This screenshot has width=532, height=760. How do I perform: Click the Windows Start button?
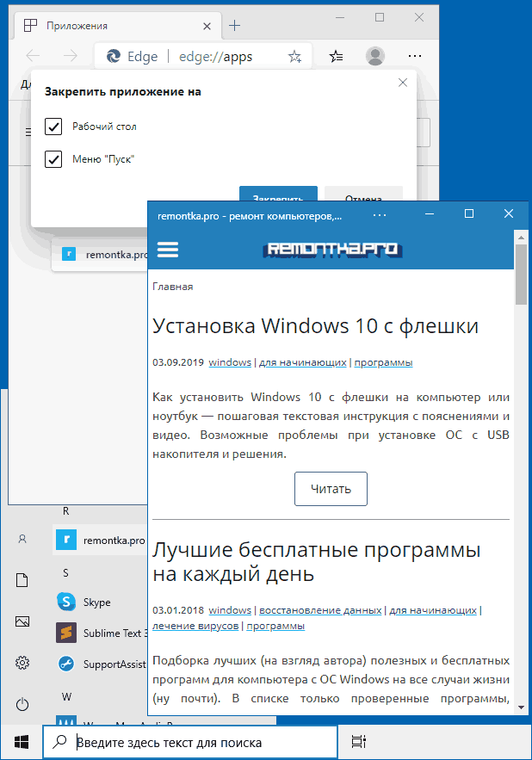pyautogui.click(x=22, y=742)
